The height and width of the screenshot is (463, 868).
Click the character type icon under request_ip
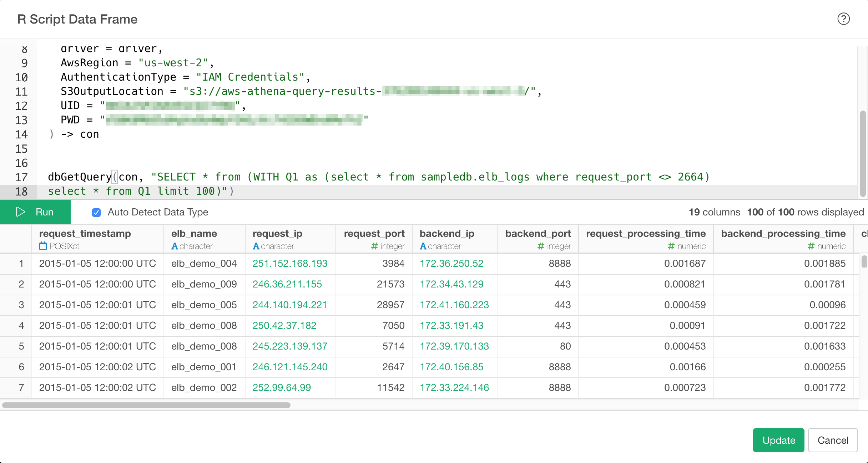click(256, 246)
